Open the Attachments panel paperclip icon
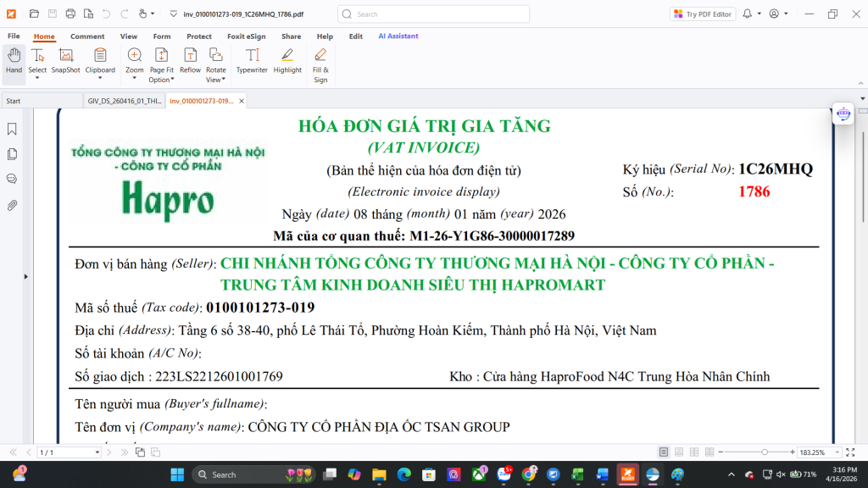The height and width of the screenshot is (488, 868). coord(12,205)
